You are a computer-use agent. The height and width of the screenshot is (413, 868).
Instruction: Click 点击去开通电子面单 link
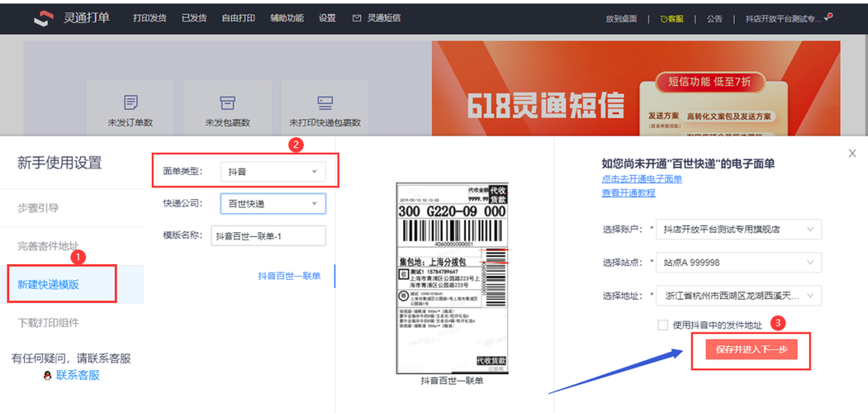tap(643, 178)
